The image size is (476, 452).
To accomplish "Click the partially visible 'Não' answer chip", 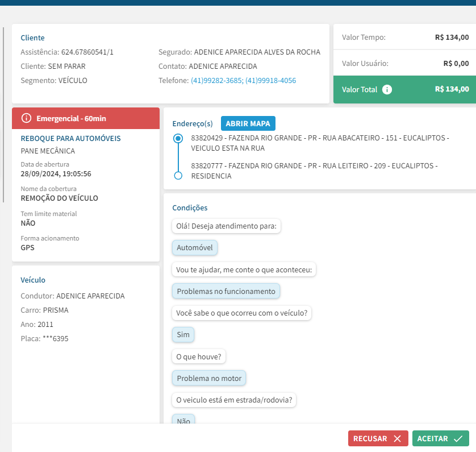I will (183, 420).
